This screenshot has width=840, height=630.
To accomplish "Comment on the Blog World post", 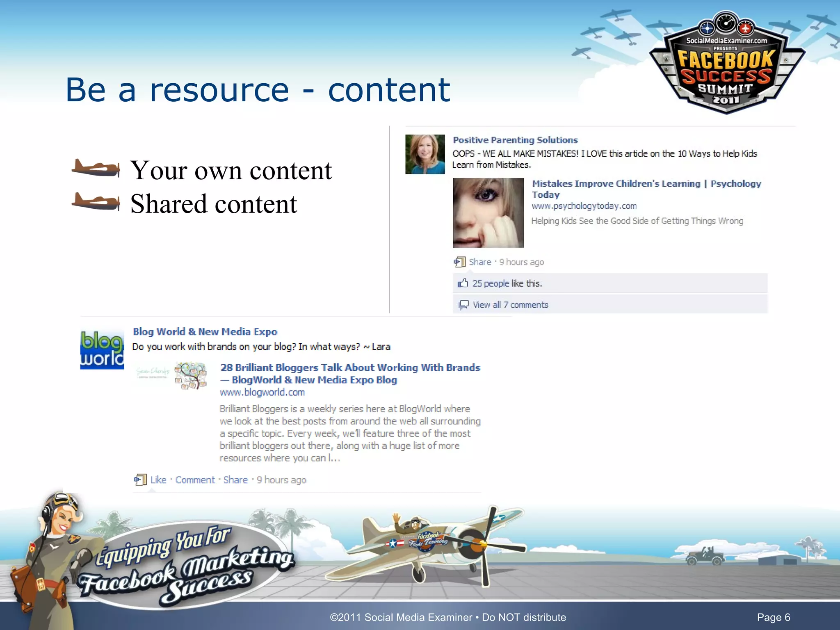I will point(195,480).
